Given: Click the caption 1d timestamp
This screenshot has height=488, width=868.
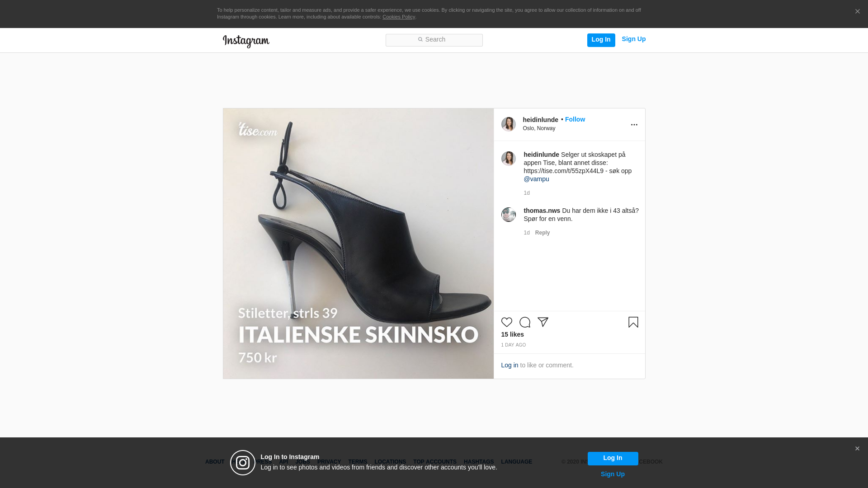Looking at the screenshot, I should [x=527, y=193].
